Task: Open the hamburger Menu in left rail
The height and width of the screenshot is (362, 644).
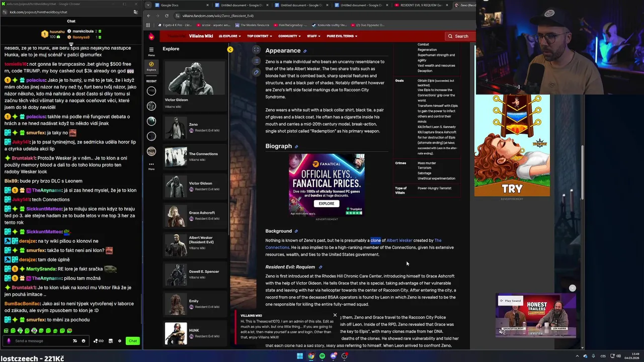Action: [x=151, y=51]
